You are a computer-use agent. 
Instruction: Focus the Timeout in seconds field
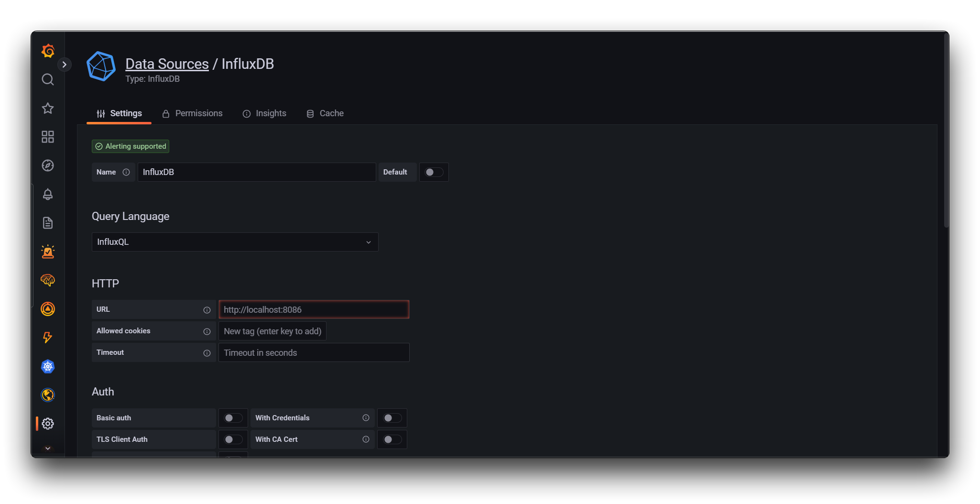314,352
